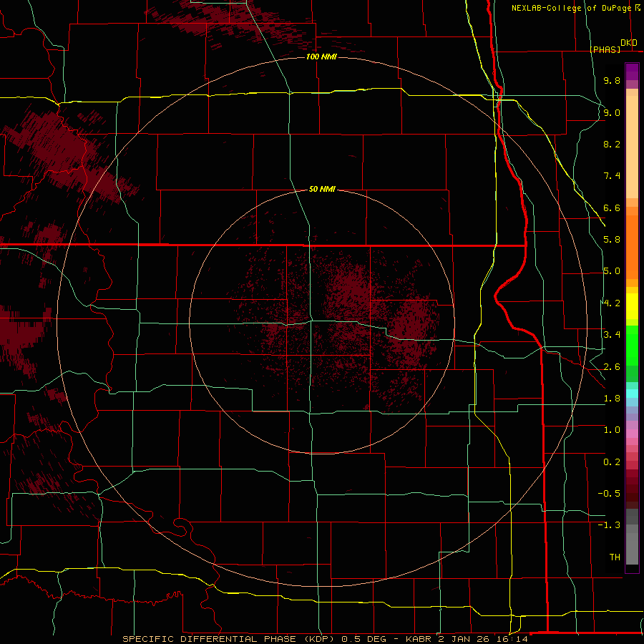Viewport: 644px width, 644px height.
Task: Click the 5.8 value on the color scale
Action: pos(612,240)
